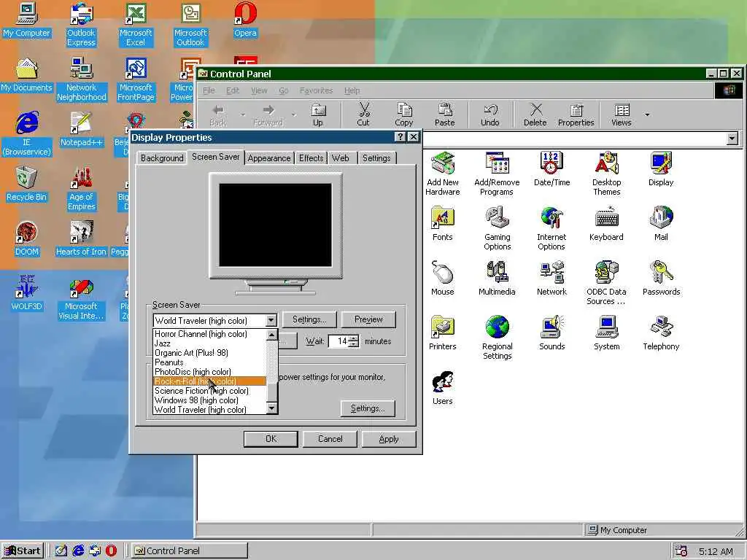Select Notepad++ desktop shortcut
747x560 pixels.
pyautogui.click(x=81, y=130)
